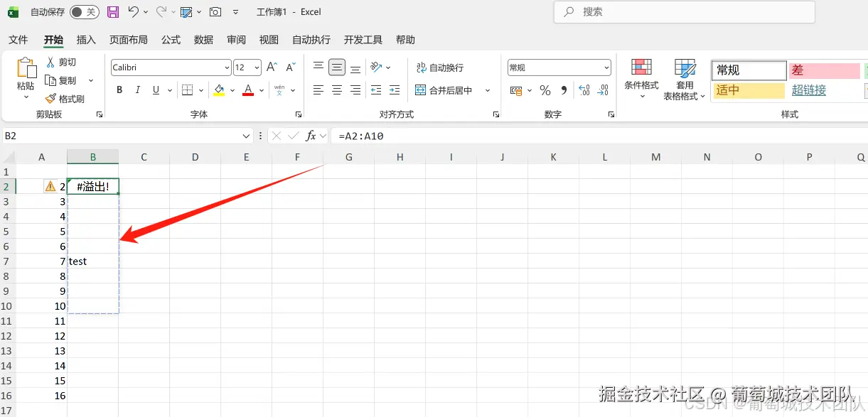Click the middle align icon
The height and width of the screenshot is (417, 868).
(x=337, y=67)
